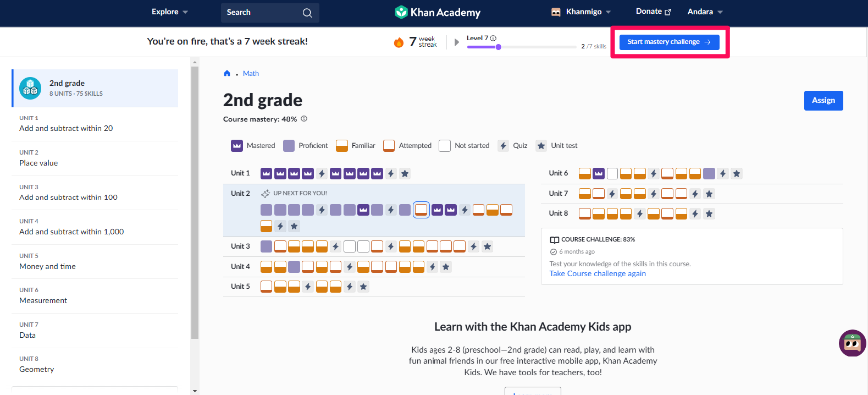Click the Unit 6 label in mastery grid
Image resolution: width=868 pixels, height=395 pixels.
point(559,173)
